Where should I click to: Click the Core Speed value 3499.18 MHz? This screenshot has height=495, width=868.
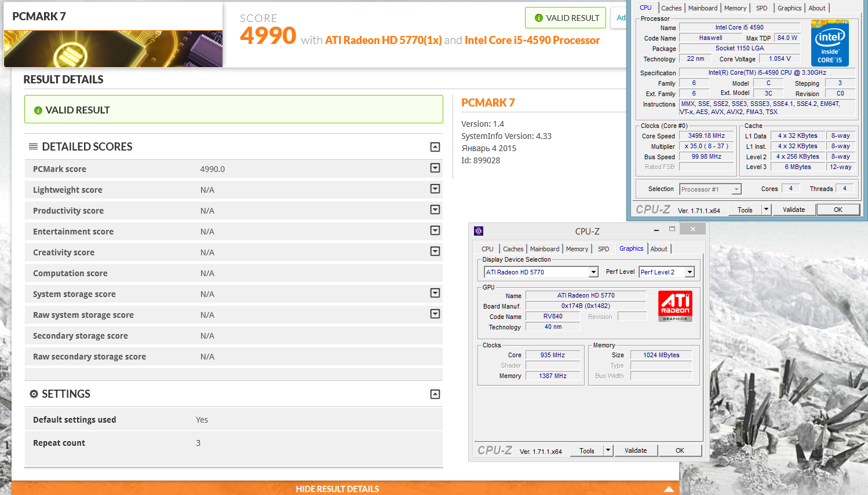click(706, 135)
